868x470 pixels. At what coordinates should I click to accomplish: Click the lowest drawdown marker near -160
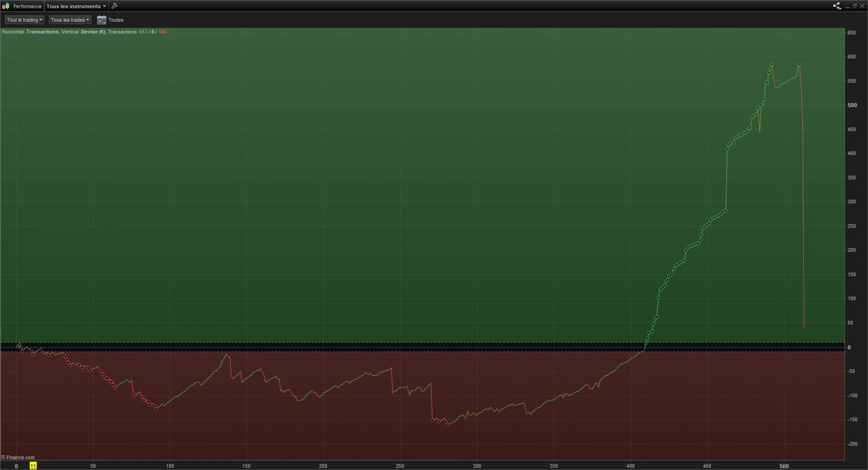(x=448, y=425)
